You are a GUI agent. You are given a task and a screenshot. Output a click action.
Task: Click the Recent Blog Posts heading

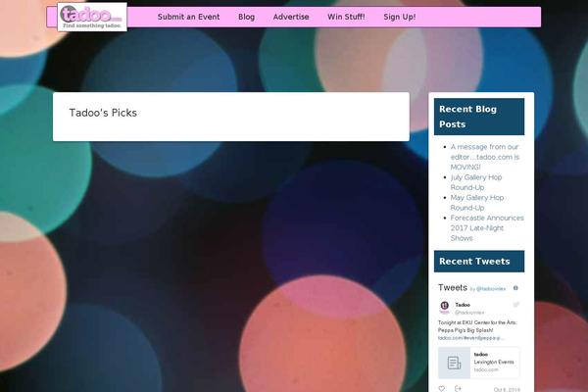click(x=479, y=117)
